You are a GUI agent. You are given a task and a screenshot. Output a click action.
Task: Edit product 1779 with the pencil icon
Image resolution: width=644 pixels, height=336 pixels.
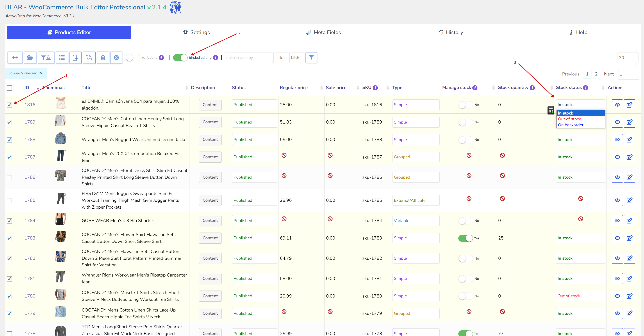629,314
